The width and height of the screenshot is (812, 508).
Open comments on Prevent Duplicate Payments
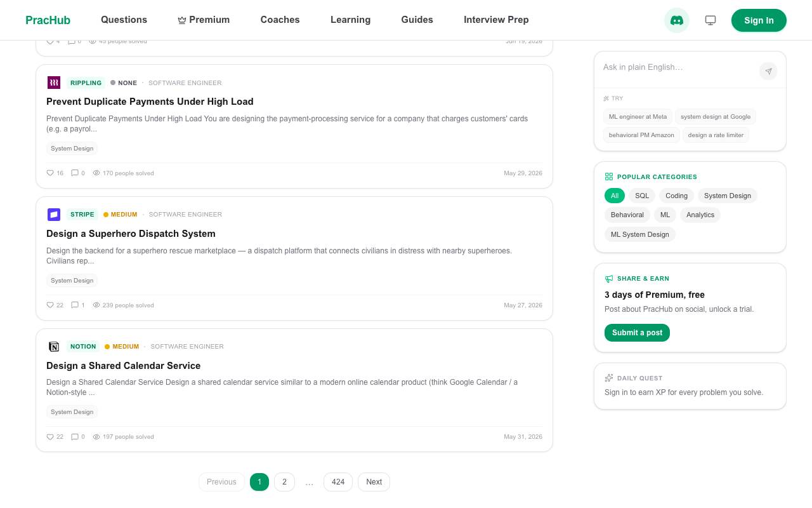[75, 173]
